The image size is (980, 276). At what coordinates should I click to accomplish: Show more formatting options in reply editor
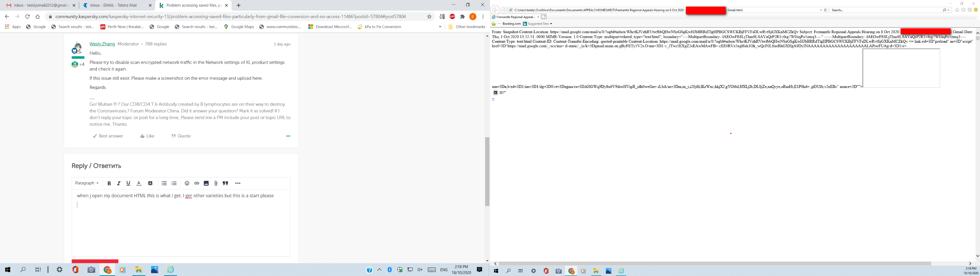pos(238,183)
